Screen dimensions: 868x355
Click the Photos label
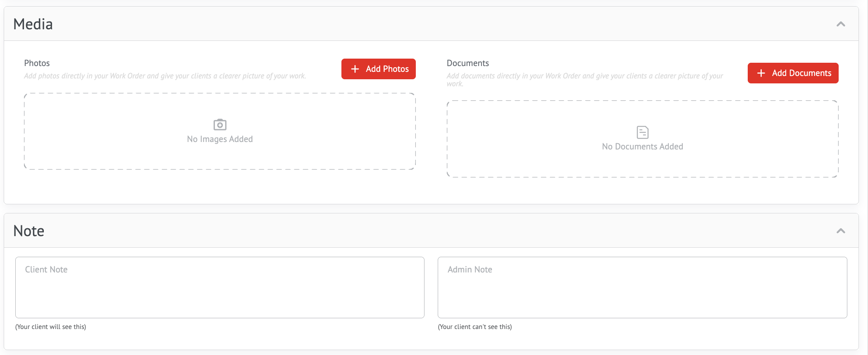pos(37,63)
